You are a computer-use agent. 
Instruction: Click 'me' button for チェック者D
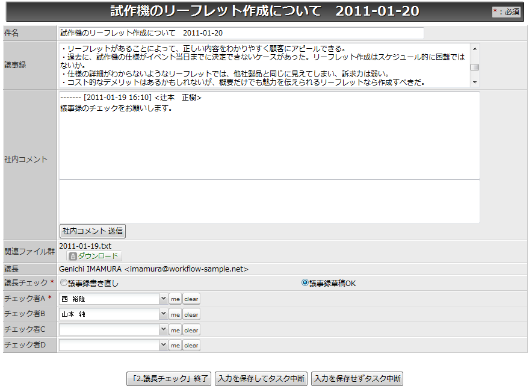tap(175, 345)
